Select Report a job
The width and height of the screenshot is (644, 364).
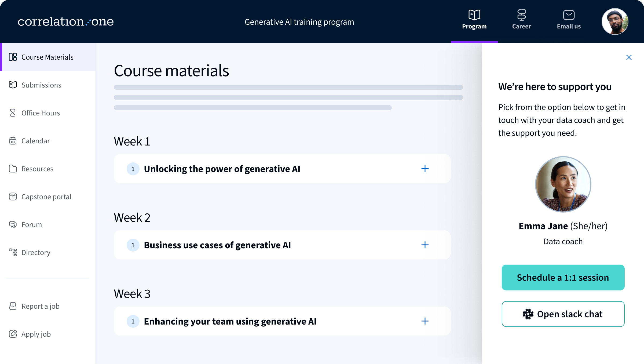pyautogui.click(x=48, y=306)
